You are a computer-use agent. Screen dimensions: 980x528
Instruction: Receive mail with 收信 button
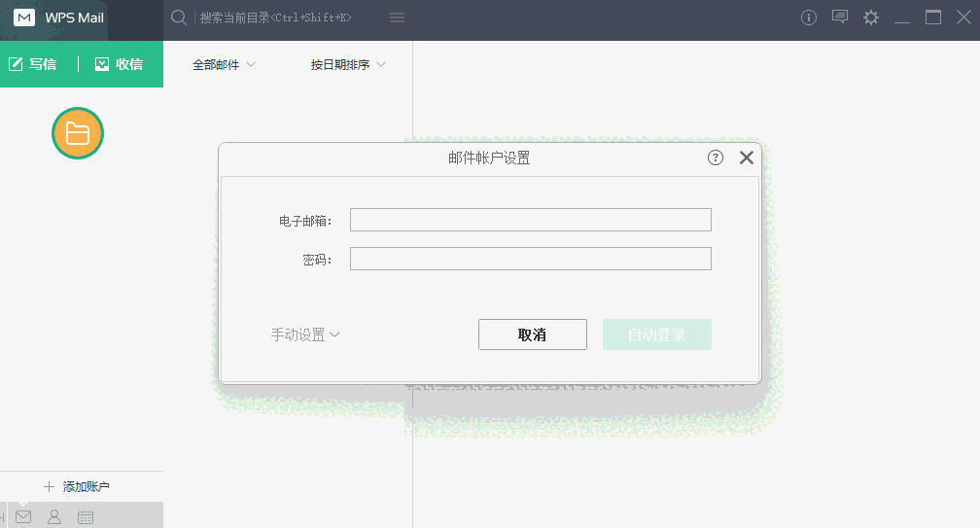click(119, 64)
